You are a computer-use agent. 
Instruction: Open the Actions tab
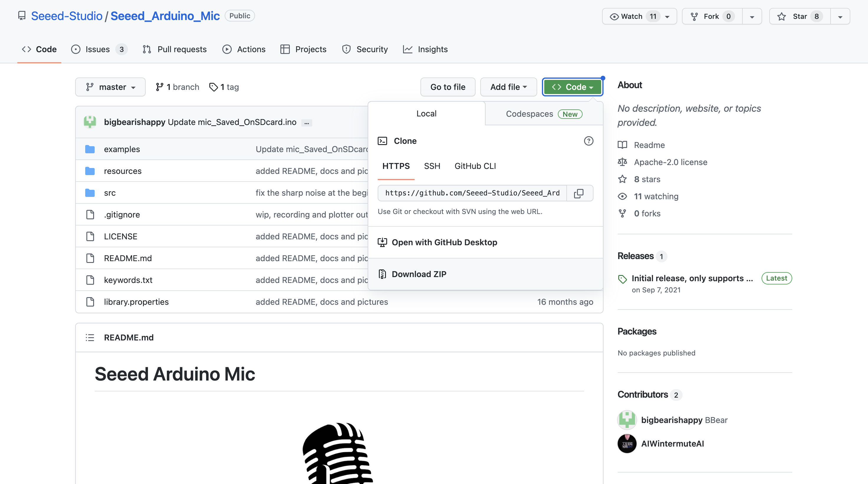click(244, 49)
